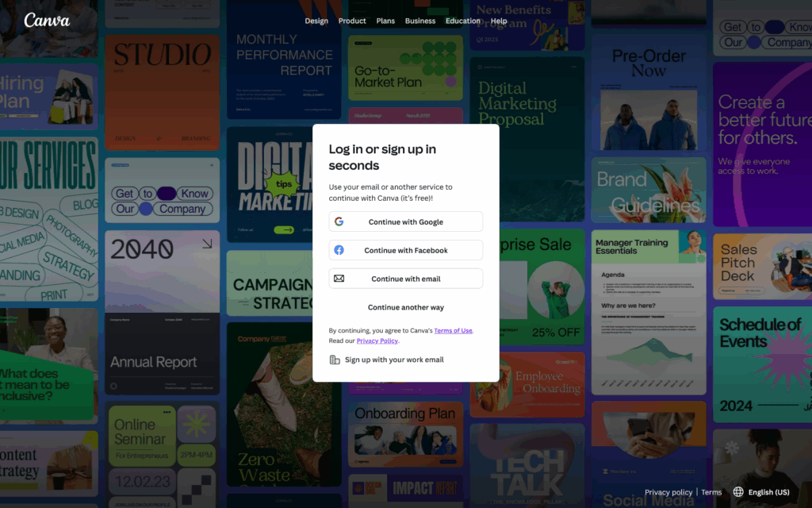Open the Product menu
The width and height of the screenshot is (812, 508).
[x=351, y=21]
